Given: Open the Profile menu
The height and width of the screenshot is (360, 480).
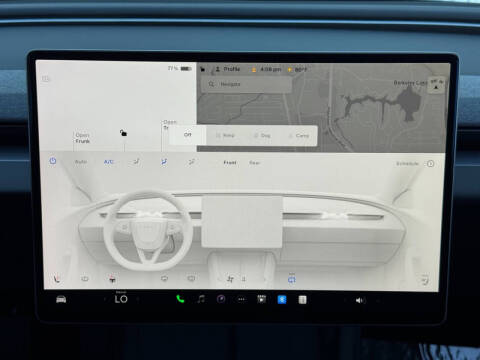Looking at the screenshot, I should click(228, 69).
